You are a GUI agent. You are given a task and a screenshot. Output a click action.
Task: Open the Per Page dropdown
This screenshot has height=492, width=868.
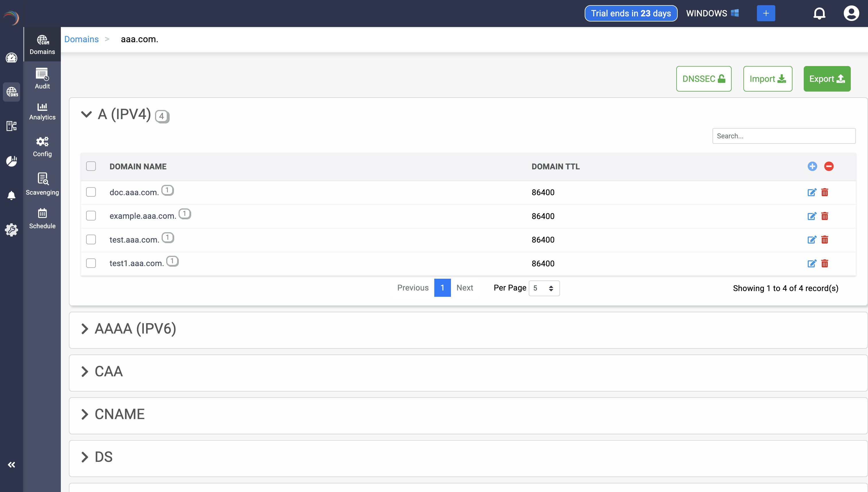544,288
